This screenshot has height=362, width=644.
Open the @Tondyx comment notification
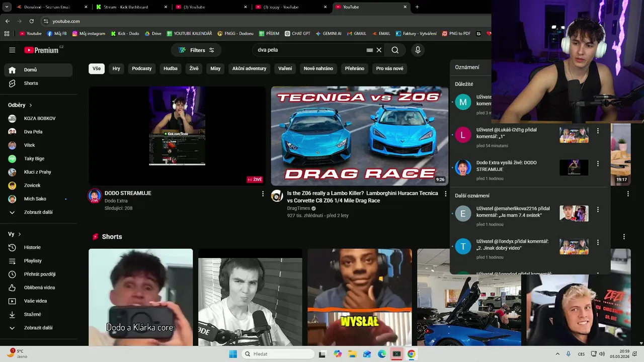click(530, 248)
